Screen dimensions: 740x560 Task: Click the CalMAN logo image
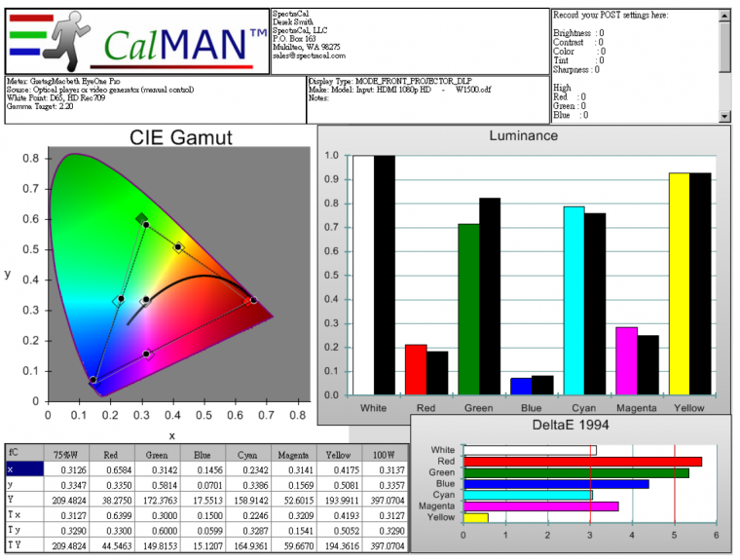coord(136,41)
